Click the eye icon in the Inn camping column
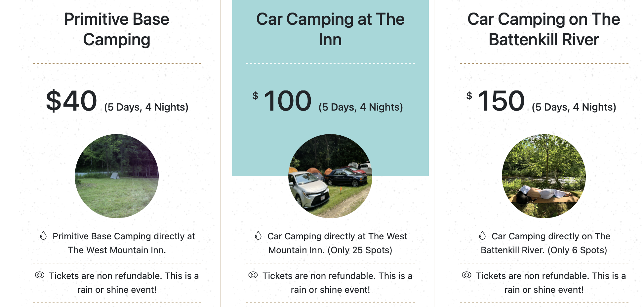Screen dimensions: 644x307 (253, 275)
